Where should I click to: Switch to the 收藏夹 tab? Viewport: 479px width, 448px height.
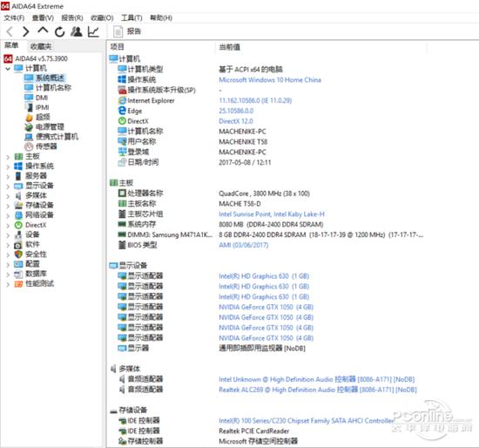click(x=41, y=46)
